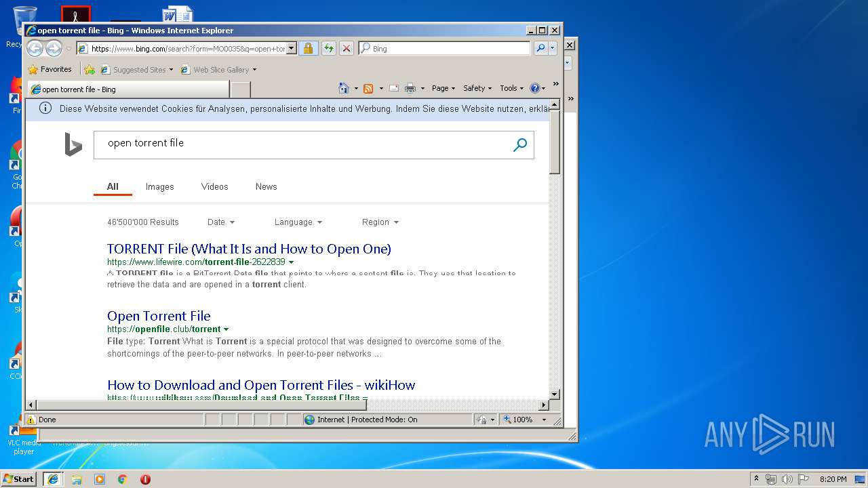
Task: Click the Bing logo
Action: click(73, 144)
